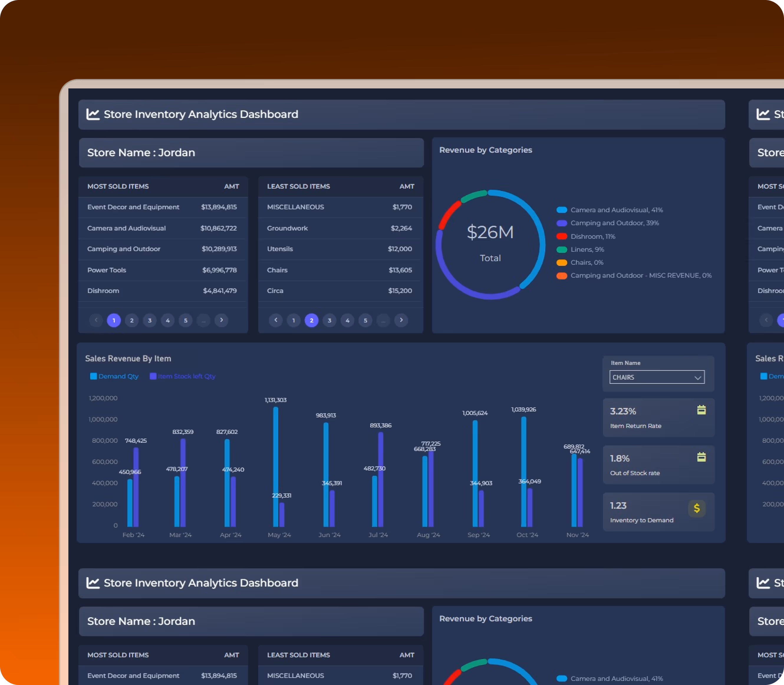784x685 pixels.
Task: Select page 5 in Least Sold Items pagination
Action: click(365, 320)
